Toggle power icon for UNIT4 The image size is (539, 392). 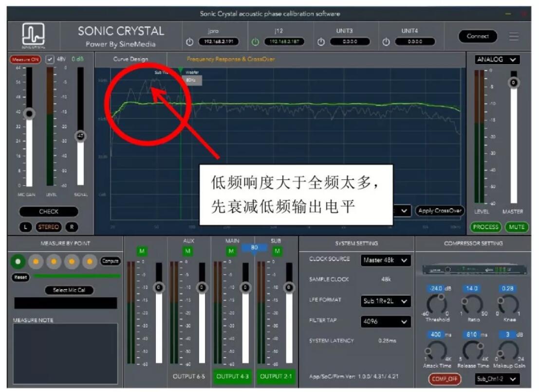pyautogui.click(x=386, y=42)
